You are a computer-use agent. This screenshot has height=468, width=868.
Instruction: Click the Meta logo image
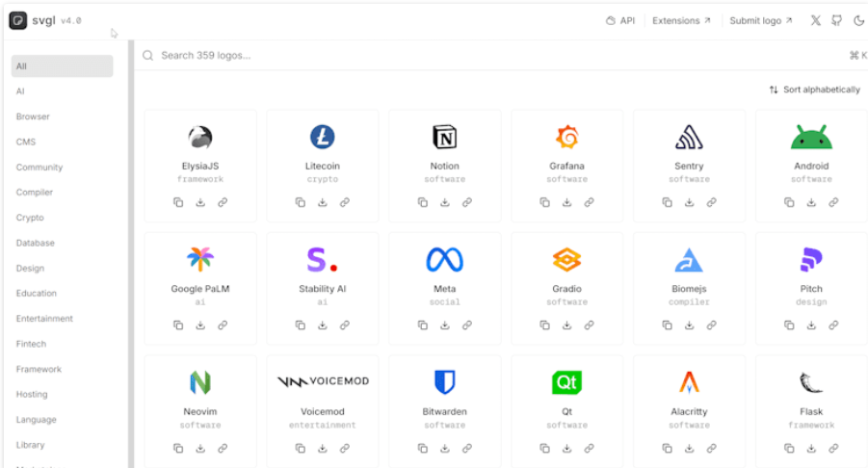tap(444, 259)
